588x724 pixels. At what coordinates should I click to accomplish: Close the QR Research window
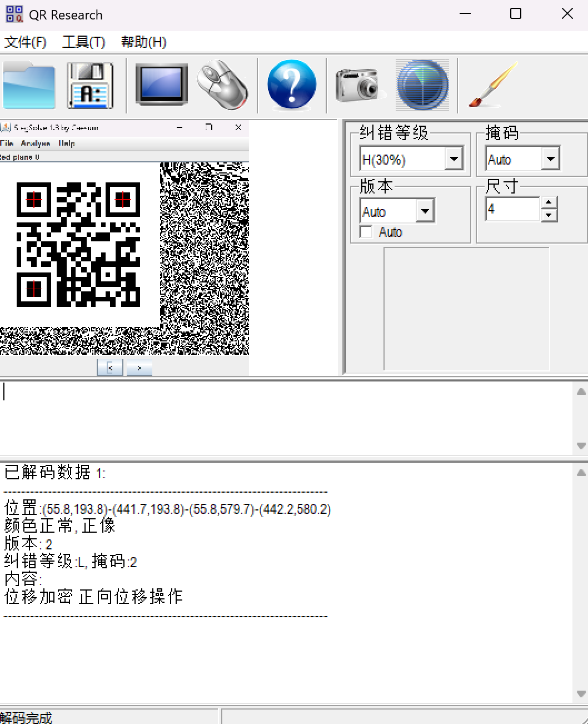pyautogui.click(x=567, y=13)
